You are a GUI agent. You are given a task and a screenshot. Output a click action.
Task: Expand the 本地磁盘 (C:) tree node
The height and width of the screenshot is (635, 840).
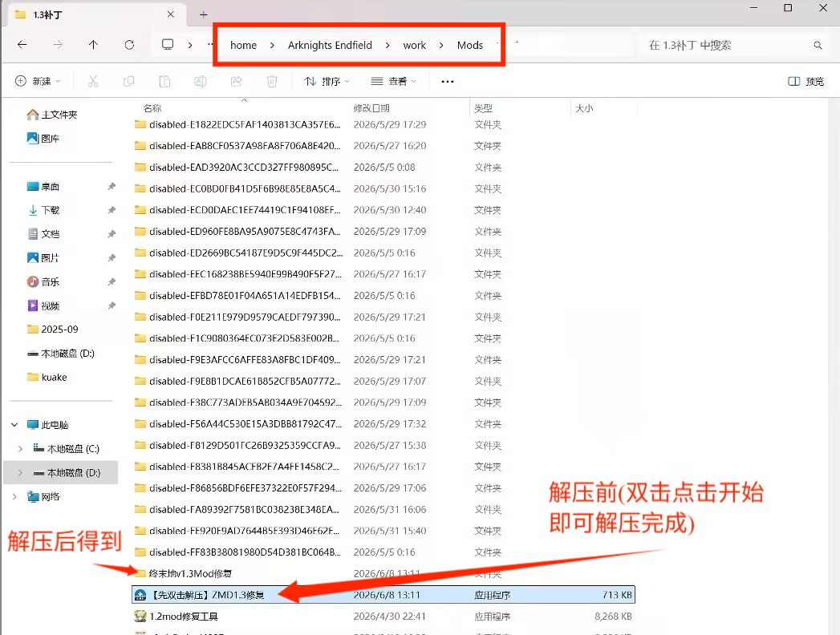(20, 449)
